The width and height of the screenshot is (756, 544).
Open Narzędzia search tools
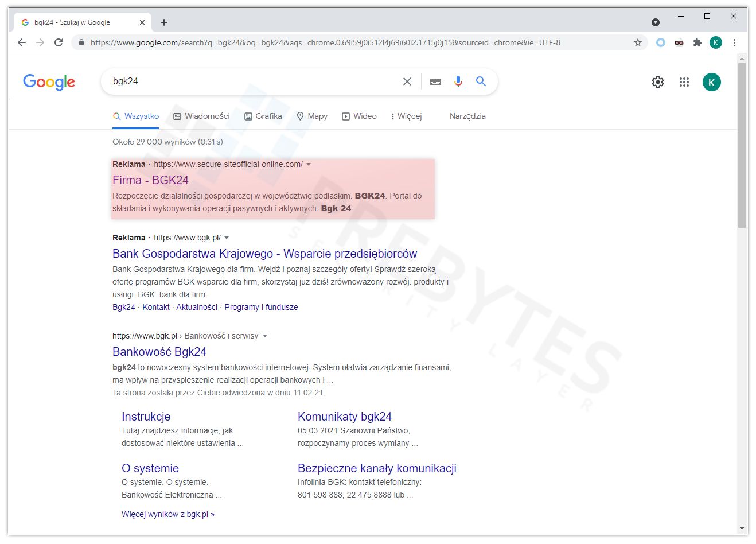tap(467, 116)
